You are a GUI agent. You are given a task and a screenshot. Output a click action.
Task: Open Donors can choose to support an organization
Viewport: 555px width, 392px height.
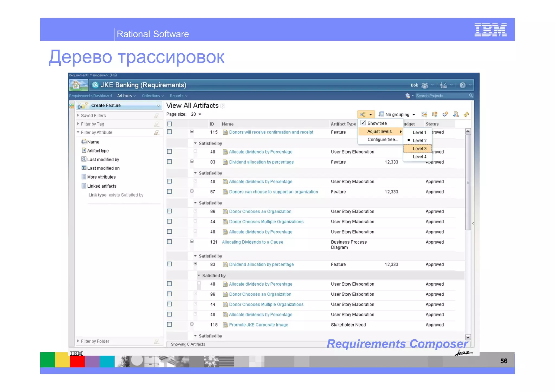(273, 192)
